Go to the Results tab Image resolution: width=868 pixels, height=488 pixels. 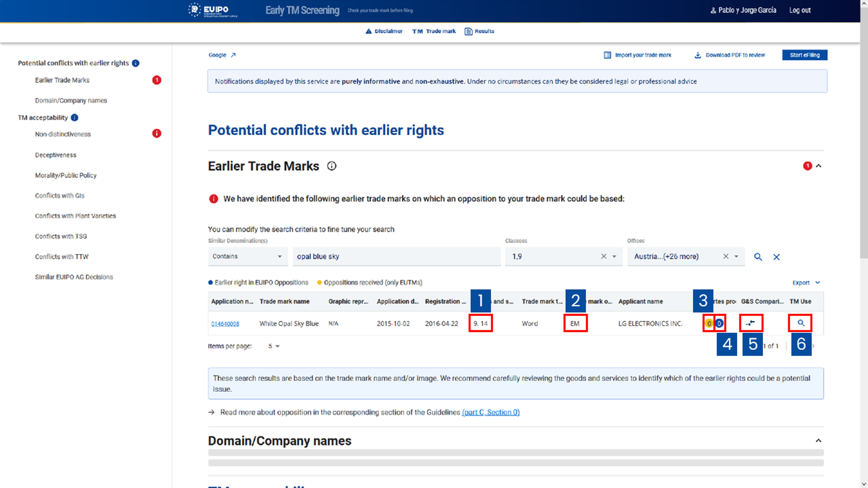point(480,31)
